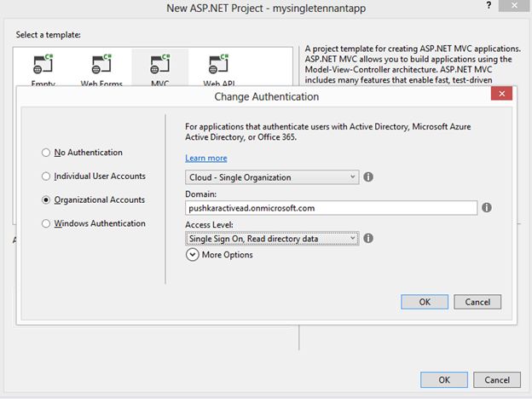
Task: Click the 'Select a template:' label
Action: [49, 35]
